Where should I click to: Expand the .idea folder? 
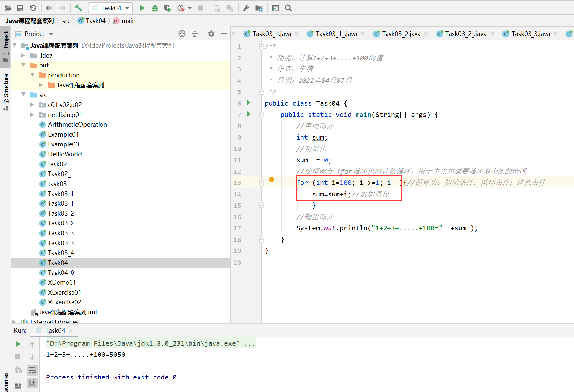coord(23,55)
